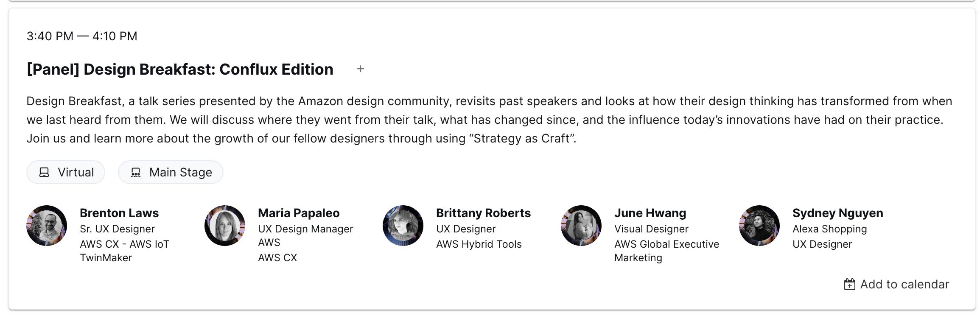The width and height of the screenshot is (980, 313).
Task: Click the session description paragraph
Action: pos(489,120)
